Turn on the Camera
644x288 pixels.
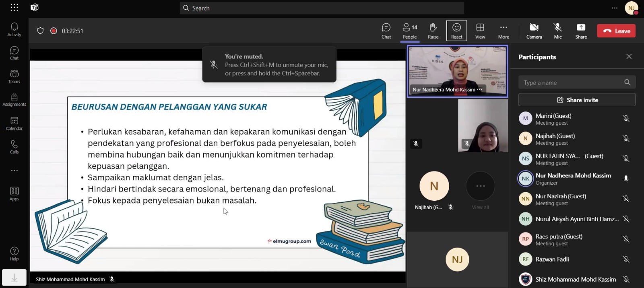534,31
